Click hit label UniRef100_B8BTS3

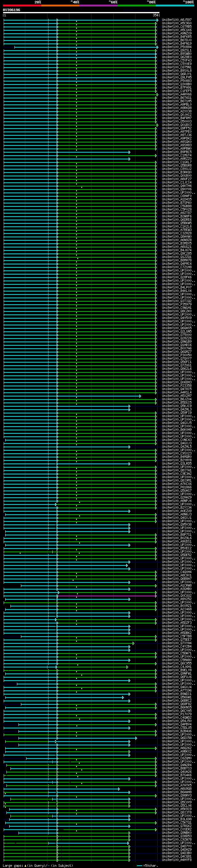(x=177, y=768)
